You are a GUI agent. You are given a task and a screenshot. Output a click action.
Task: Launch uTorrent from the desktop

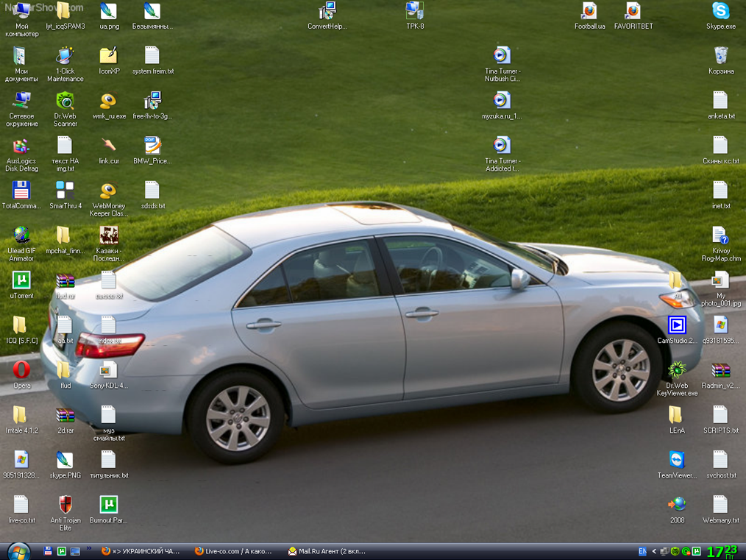(21, 280)
